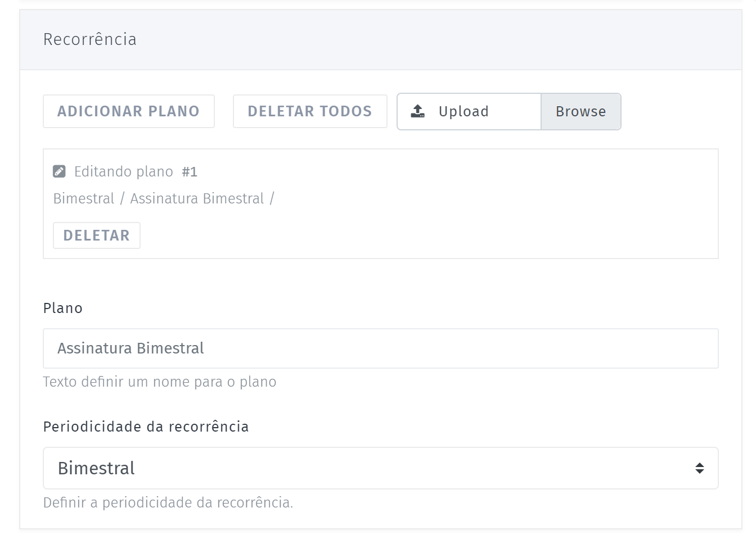The image size is (756, 544).
Task: Click inside the plan #1 card area
Action: click(381, 203)
